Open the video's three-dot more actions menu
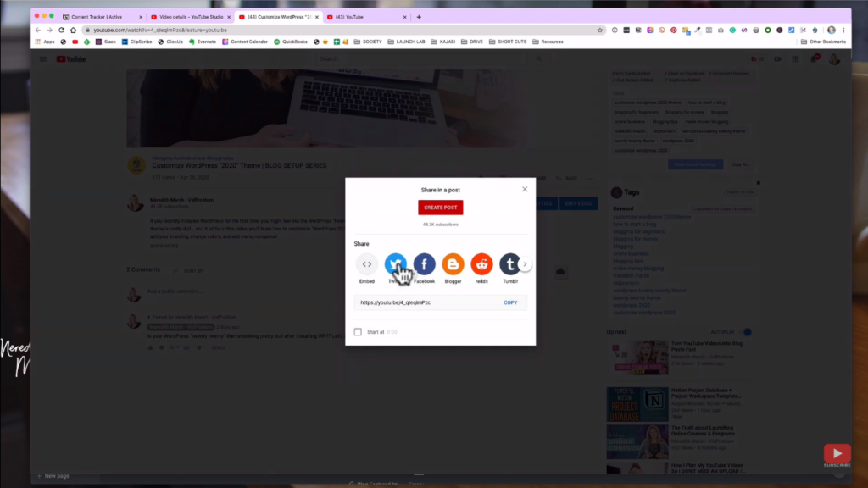 (591, 178)
